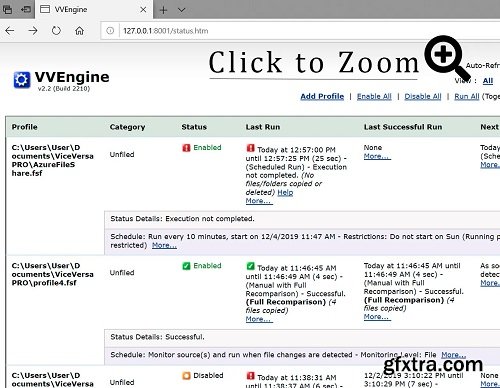The image size is (500, 388).
Task: Click the red error icon for 11:38:31 AM run
Action: coord(250,376)
